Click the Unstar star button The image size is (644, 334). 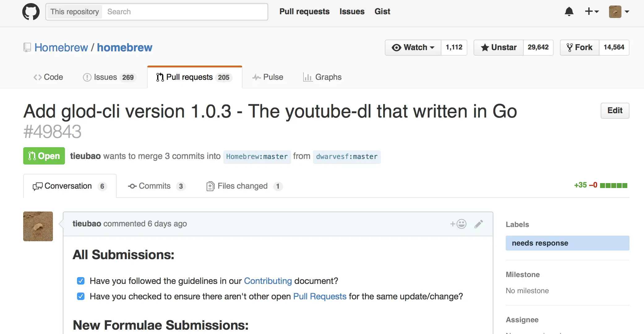pos(499,47)
